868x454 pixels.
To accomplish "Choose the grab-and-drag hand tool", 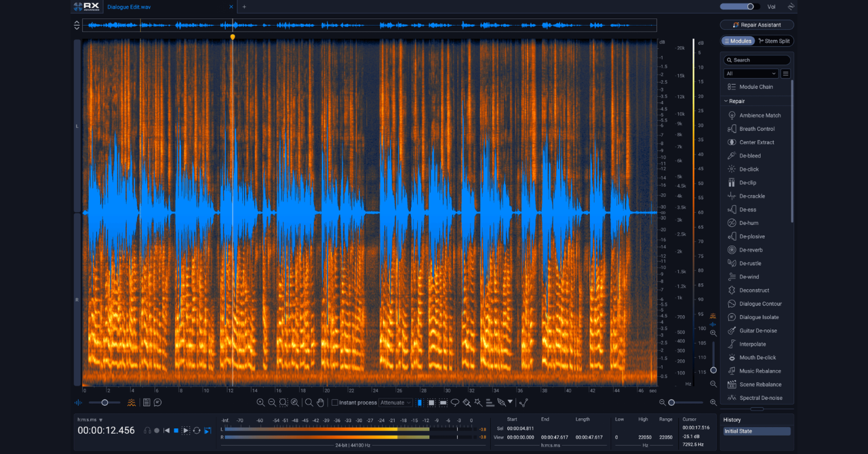I will coord(321,403).
